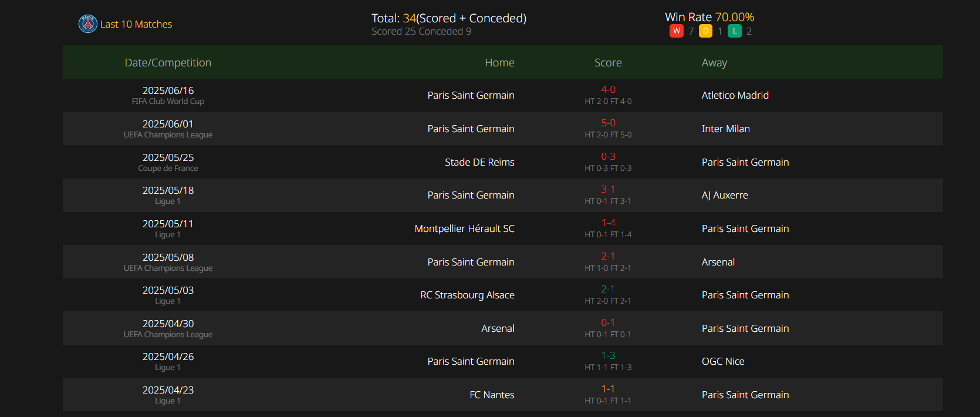Open RC Strasbourg Alsace team link
This screenshot has height=417, width=980.
(468, 295)
